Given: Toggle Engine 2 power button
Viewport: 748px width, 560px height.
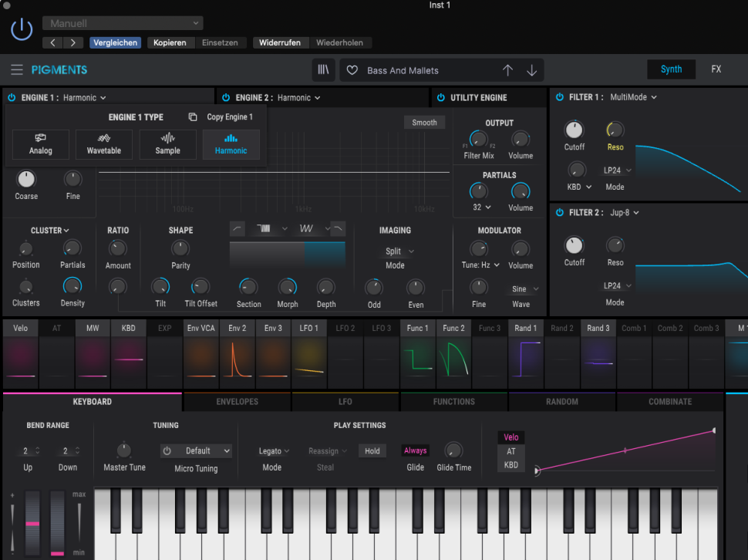Looking at the screenshot, I should tap(226, 98).
